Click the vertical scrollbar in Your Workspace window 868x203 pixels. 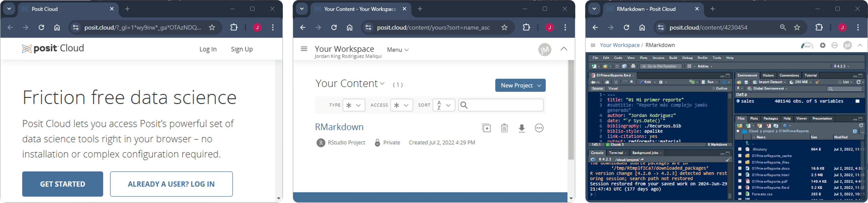571,110
